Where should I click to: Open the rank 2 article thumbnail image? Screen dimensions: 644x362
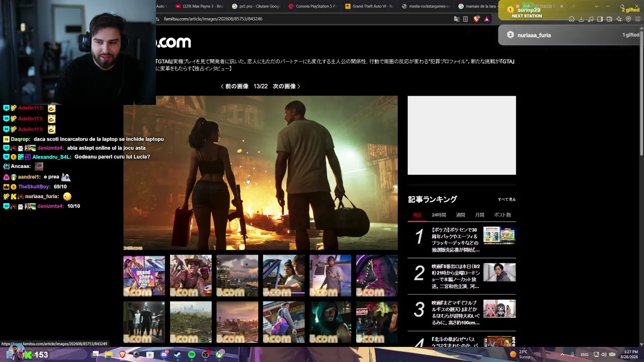tap(499, 272)
